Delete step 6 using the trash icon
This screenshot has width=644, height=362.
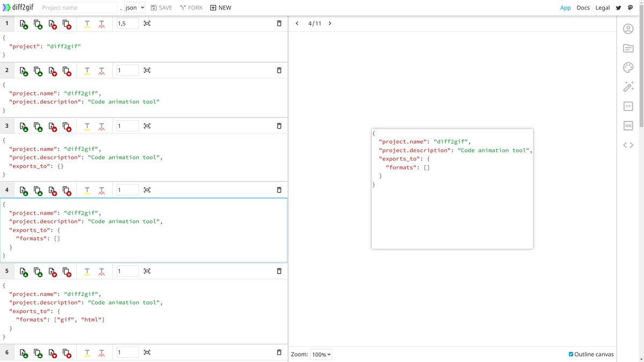point(279,352)
